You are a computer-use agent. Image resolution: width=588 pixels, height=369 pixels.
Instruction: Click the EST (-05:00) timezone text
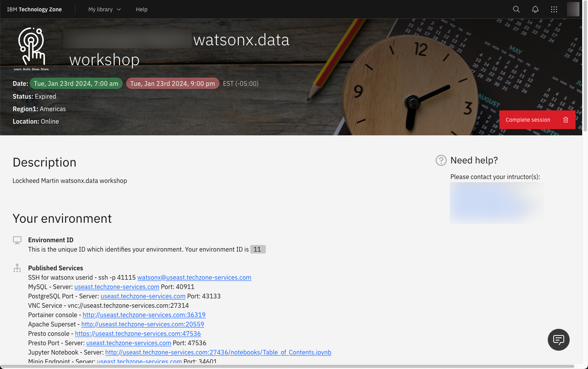241,83
